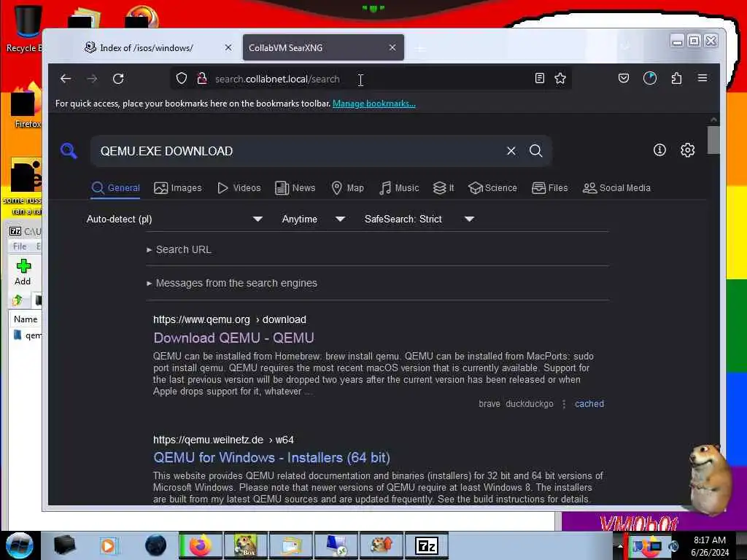
Task: Open the Firefox hamburger menu
Action: click(x=703, y=78)
